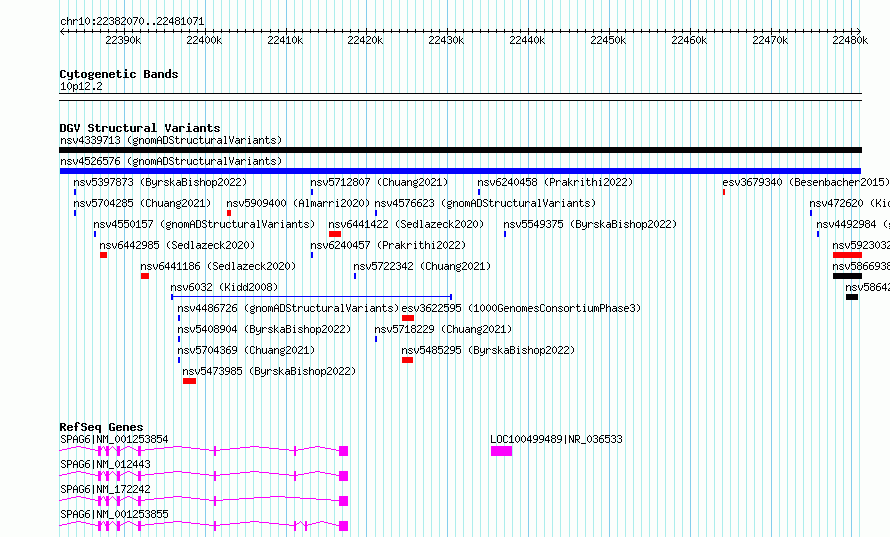Viewport: 890px width, 537px height.
Task: Click the nsv6032 (Kidd2008) blue span line
Action: tap(312, 297)
